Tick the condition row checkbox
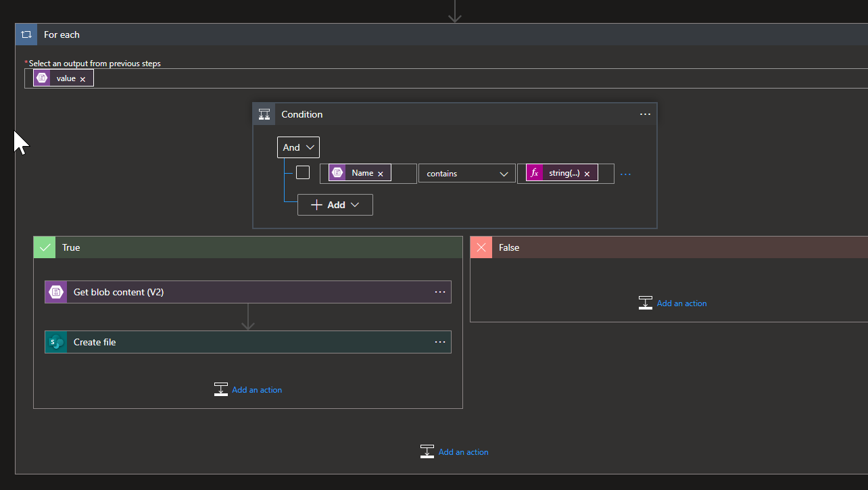Screen dimensions: 868x490 (x=303, y=172)
